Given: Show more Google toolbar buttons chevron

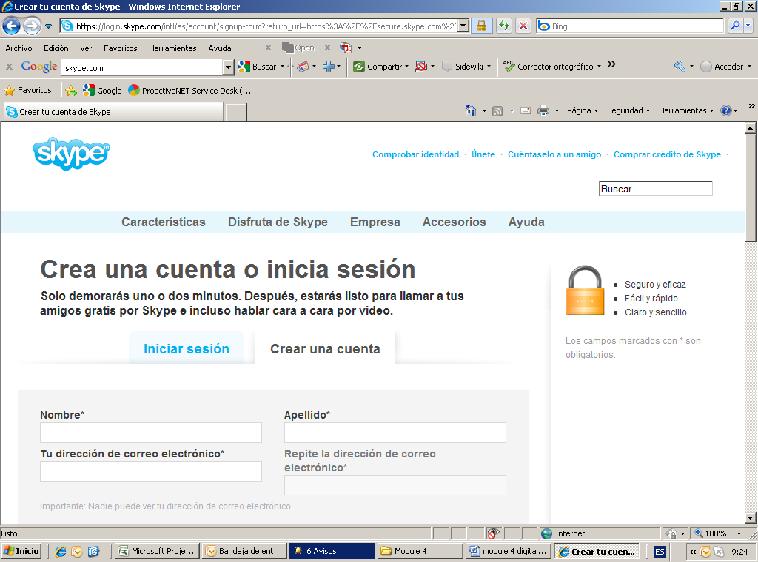Looking at the screenshot, I should (612, 64).
